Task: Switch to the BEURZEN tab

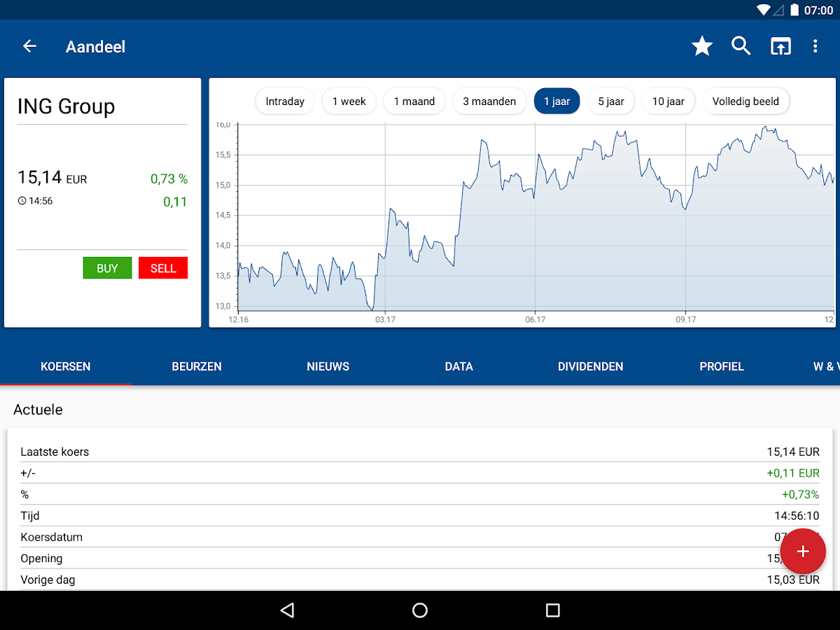Action: coord(197,366)
